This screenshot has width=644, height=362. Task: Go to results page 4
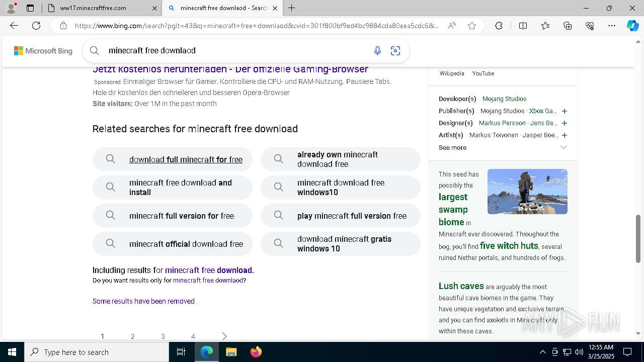click(x=193, y=336)
